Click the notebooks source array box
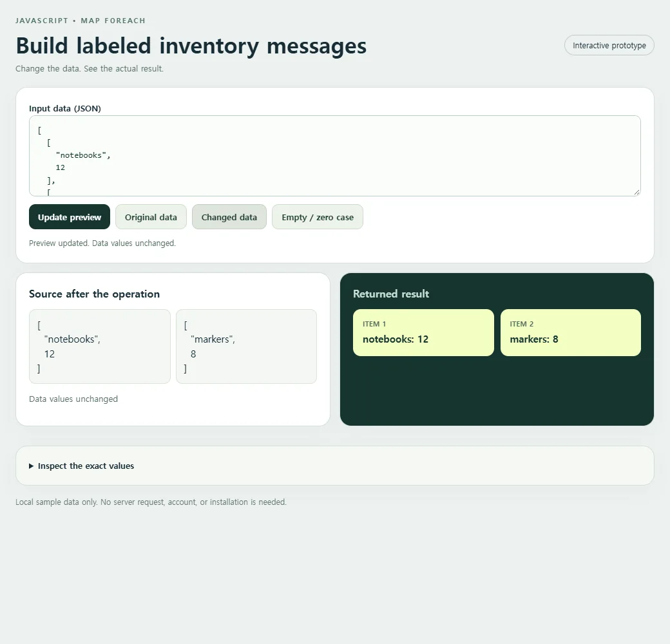This screenshot has width=670, height=644. (x=100, y=346)
